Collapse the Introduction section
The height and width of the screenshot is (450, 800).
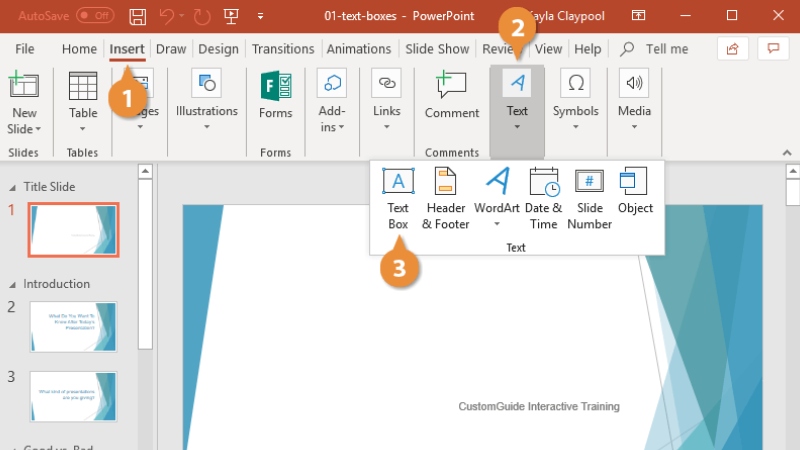[x=12, y=285]
